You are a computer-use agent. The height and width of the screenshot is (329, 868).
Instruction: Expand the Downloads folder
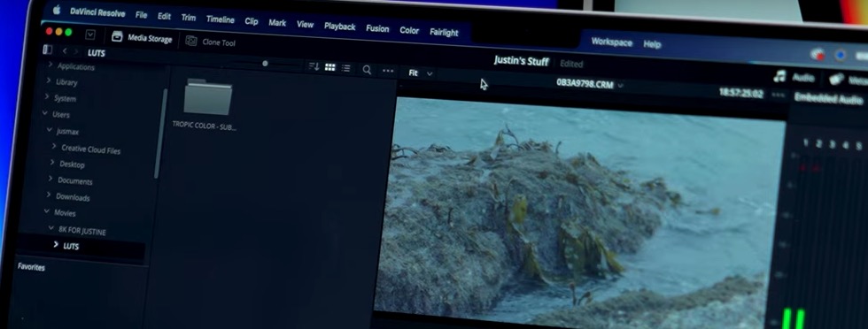49,195
